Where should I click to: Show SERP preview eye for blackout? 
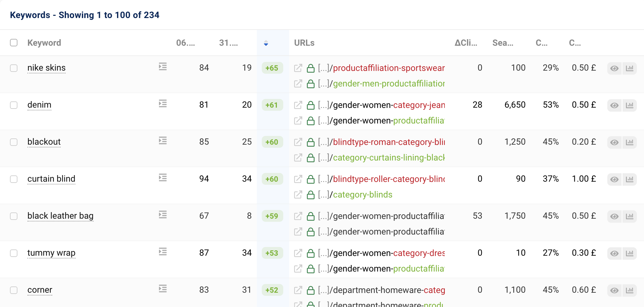point(614,142)
